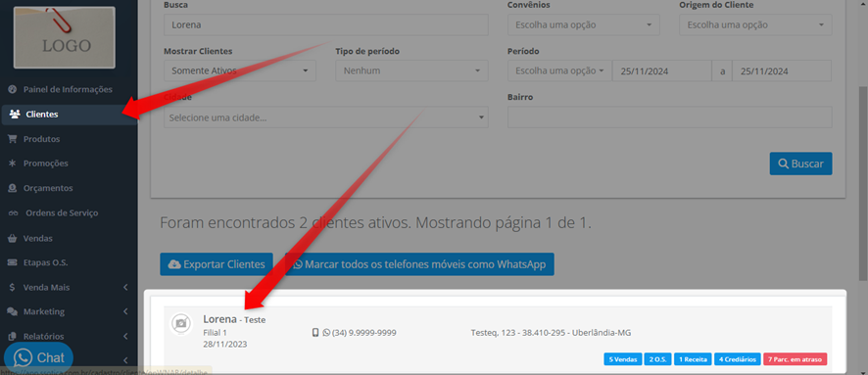This screenshot has width=868, height=375.
Task: Click the Buscar button
Action: coord(800,164)
